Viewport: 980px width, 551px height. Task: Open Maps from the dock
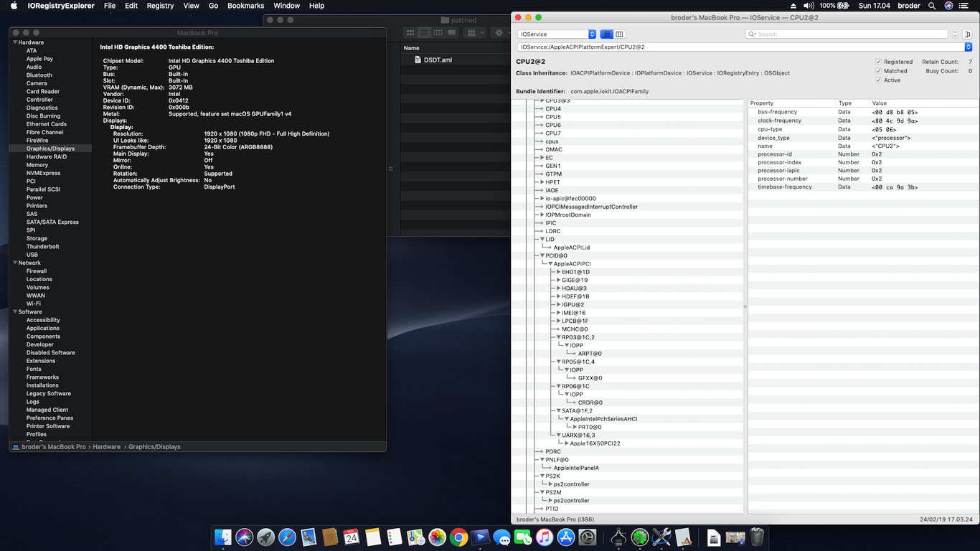tap(415, 537)
